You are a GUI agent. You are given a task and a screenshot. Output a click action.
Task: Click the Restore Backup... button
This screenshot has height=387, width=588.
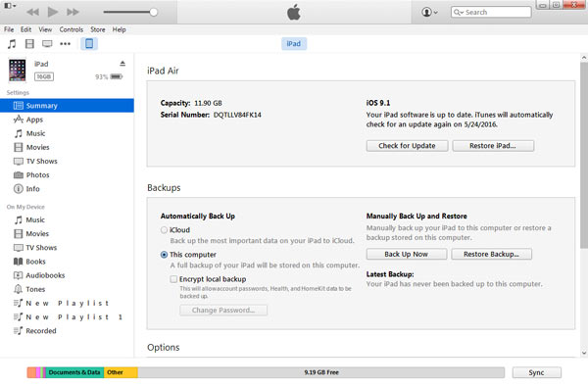click(491, 255)
